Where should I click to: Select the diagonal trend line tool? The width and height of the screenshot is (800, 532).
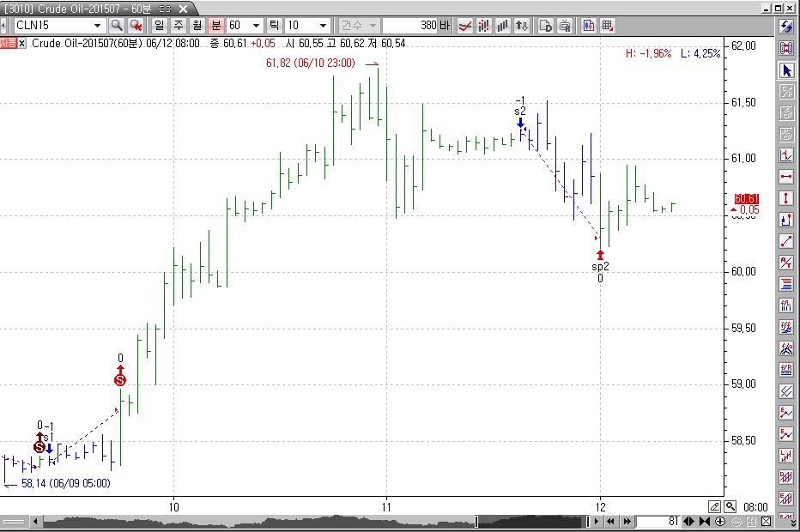tap(786, 241)
